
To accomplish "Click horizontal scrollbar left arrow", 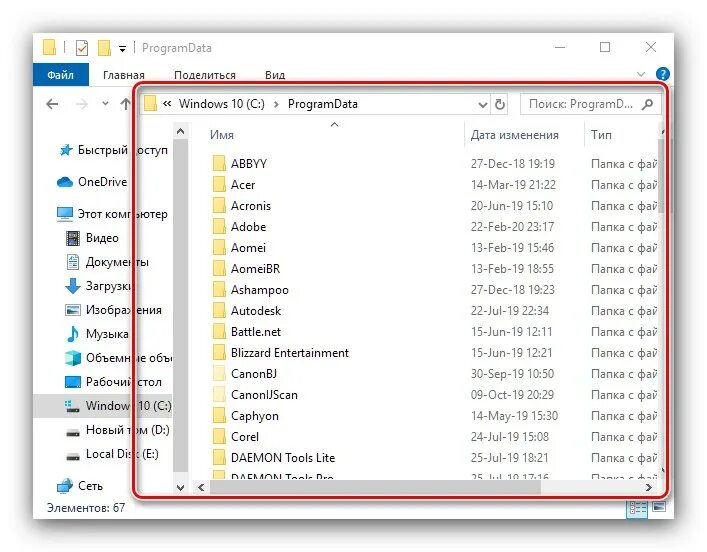I will pyautogui.click(x=201, y=488).
